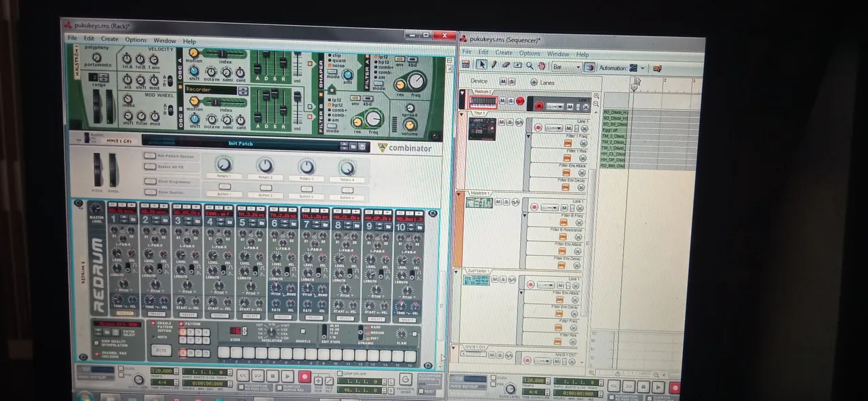Viewport: 868px width, 401px height.
Task: Toggle Filter 1 Freq lane ON button
Action: (568, 143)
